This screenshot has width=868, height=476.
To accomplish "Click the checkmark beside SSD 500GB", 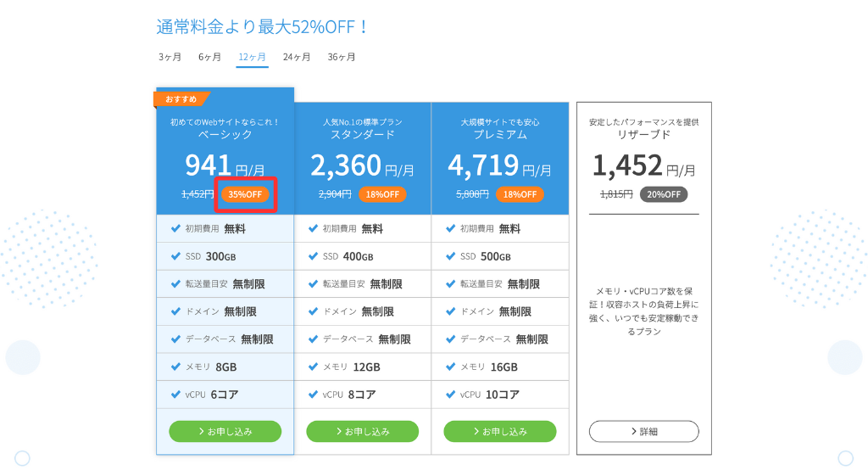I will (450, 256).
